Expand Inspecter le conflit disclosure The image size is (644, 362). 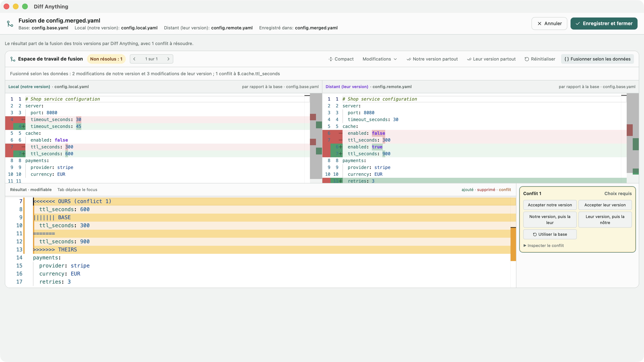pyautogui.click(x=544, y=246)
